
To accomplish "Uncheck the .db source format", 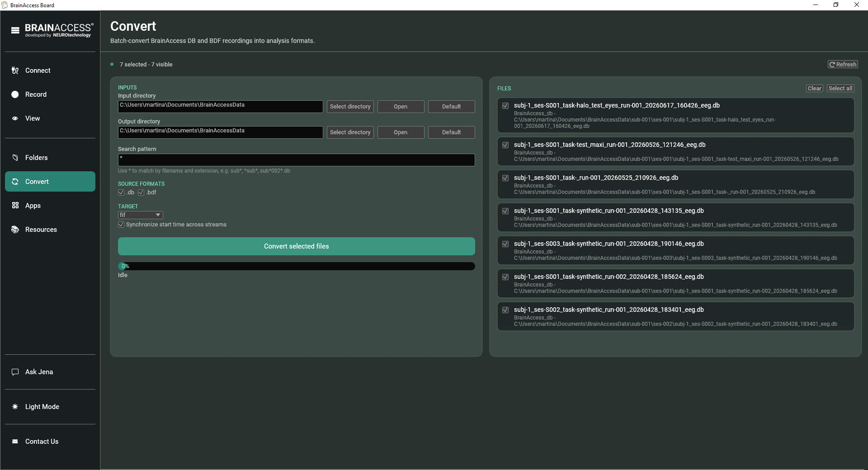I will tap(121, 193).
